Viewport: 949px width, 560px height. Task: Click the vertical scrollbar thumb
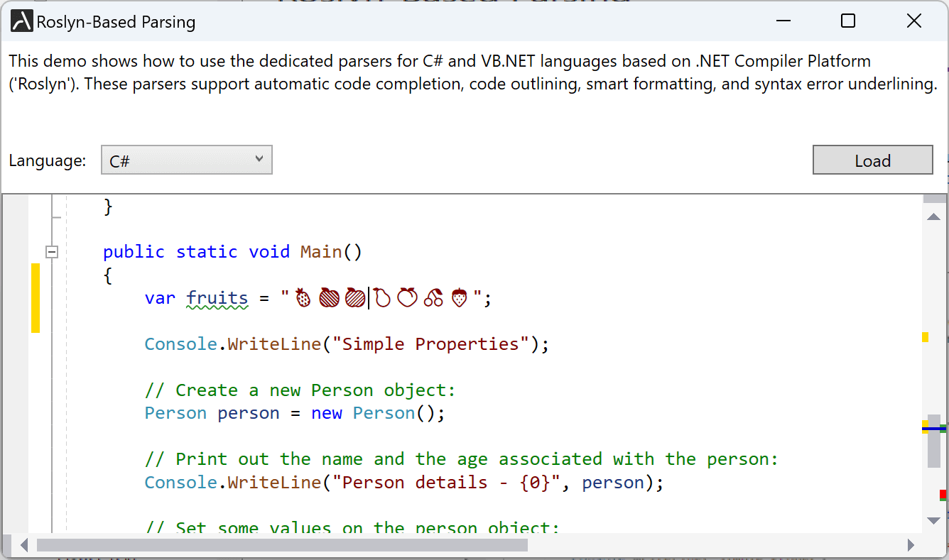point(934,441)
